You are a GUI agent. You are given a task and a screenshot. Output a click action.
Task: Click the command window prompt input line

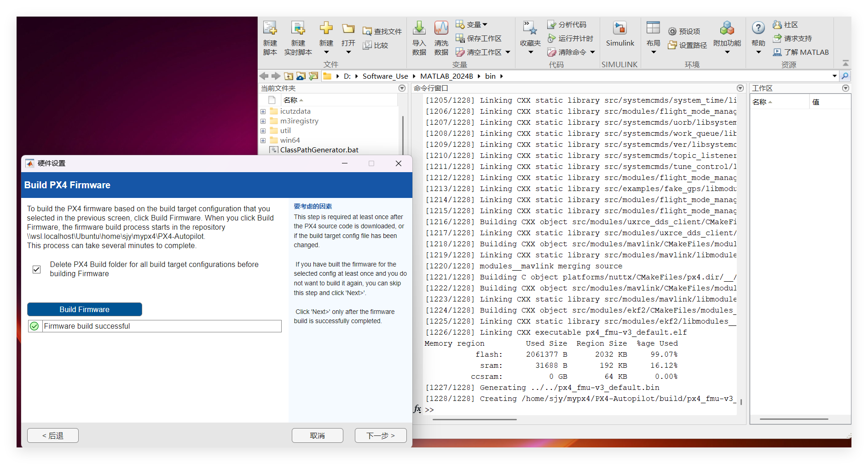click(x=552, y=410)
